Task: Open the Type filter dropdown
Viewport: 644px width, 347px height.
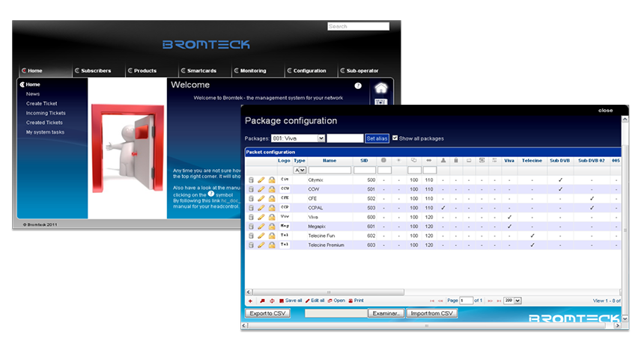Action: click(x=300, y=171)
